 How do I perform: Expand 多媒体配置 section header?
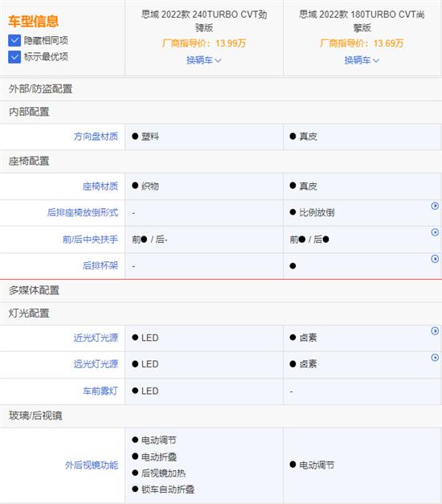point(221,290)
